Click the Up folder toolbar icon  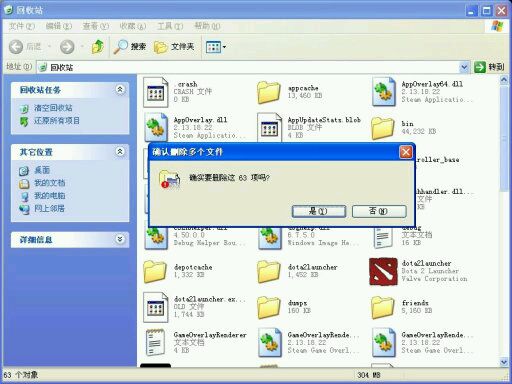pos(97,47)
